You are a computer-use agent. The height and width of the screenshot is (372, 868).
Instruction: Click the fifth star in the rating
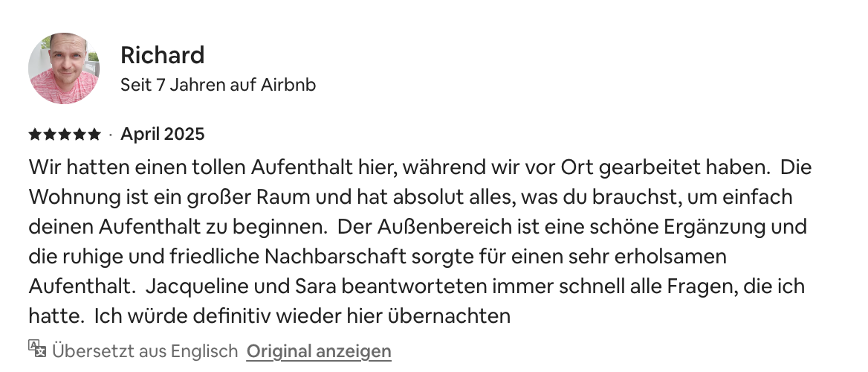(94, 135)
